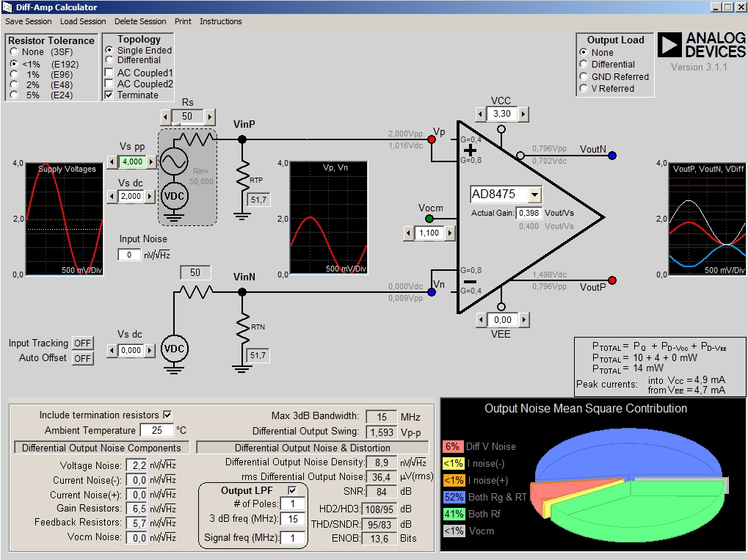This screenshot has height=560, width=748.
Task: Click the red Vp node dot
Action: click(x=432, y=139)
